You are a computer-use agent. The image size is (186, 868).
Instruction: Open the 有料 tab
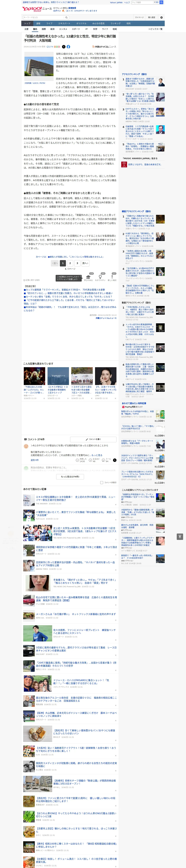click(128, 23)
